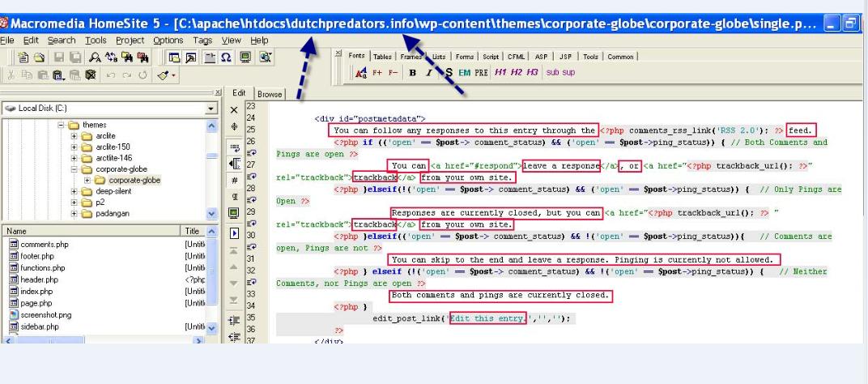This screenshot has height=384, width=868.
Task: Click the Omega special characters icon
Action: point(226,57)
